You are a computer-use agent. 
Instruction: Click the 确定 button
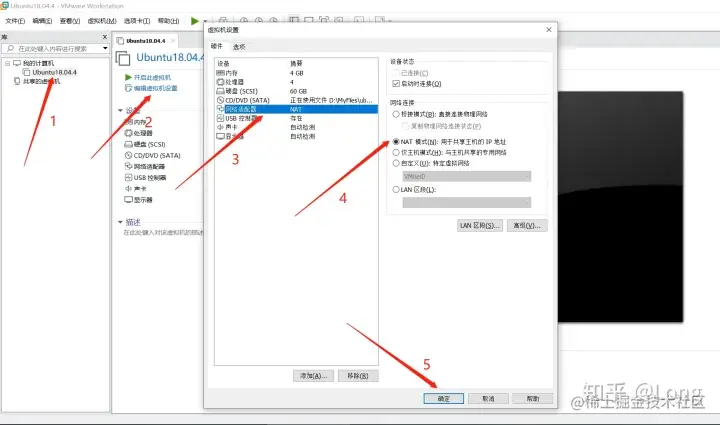click(x=444, y=399)
